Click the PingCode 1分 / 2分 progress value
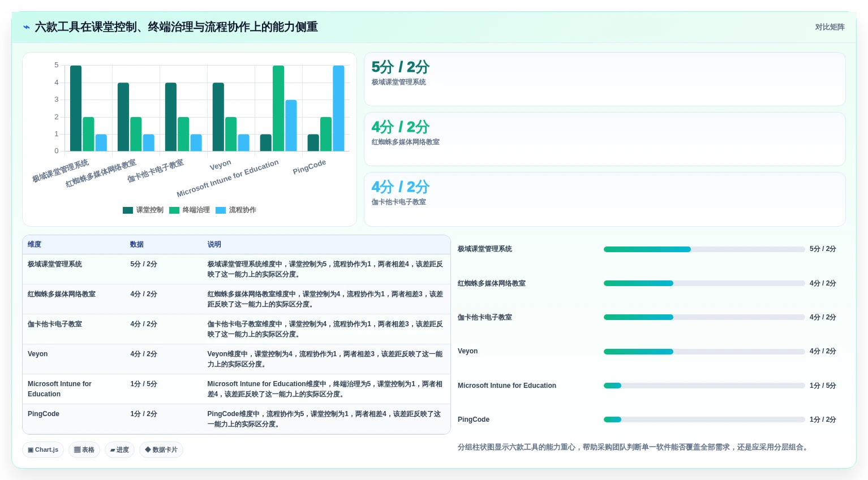868x480 pixels. [x=823, y=420]
